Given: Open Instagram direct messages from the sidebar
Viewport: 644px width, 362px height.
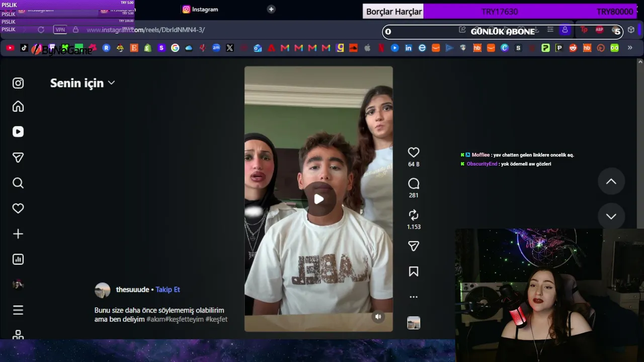Looking at the screenshot, I should [18, 158].
